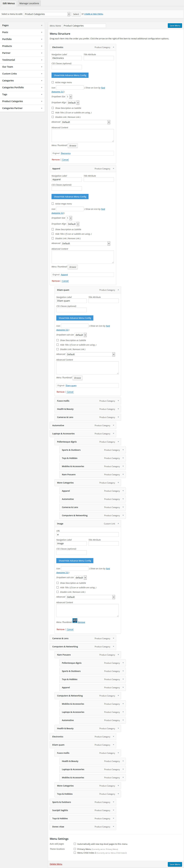
Task: Switch to the Manage Locations tab
Action: [29, 3]
